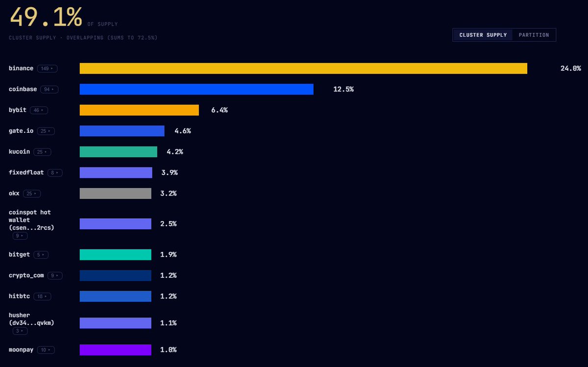Select the gate.io bar in chart

pos(122,131)
